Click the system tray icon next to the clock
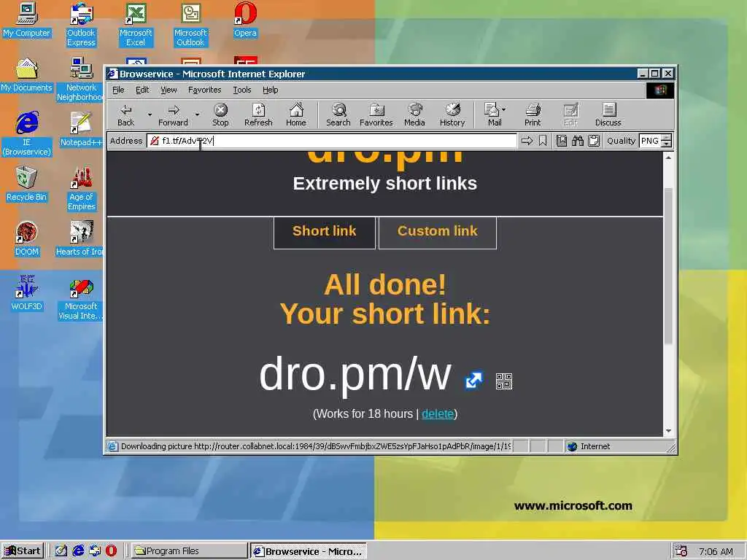Image resolution: width=747 pixels, height=560 pixels. click(x=681, y=551)
